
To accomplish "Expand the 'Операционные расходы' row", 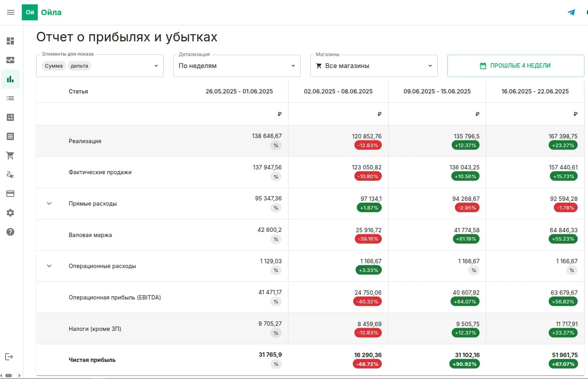I will (49, 266).
